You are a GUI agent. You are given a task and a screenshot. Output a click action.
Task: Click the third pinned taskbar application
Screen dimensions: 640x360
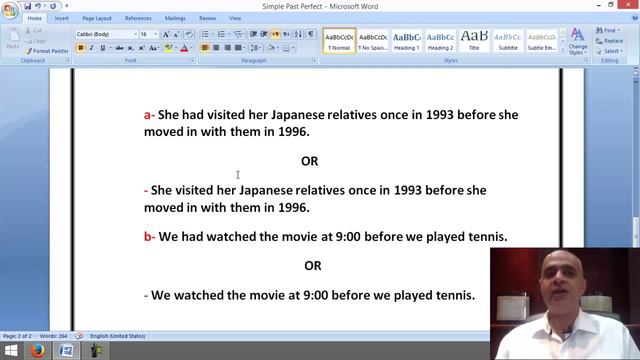(96, 351)
